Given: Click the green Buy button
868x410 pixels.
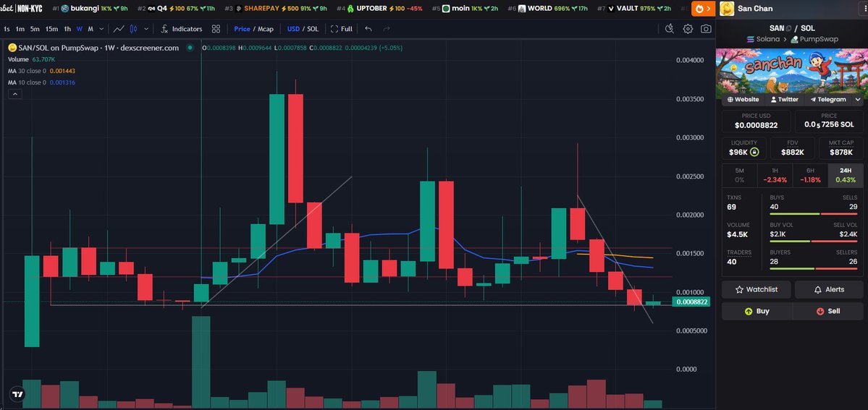Looking at the screenshot, I should [x=757, y=311].
